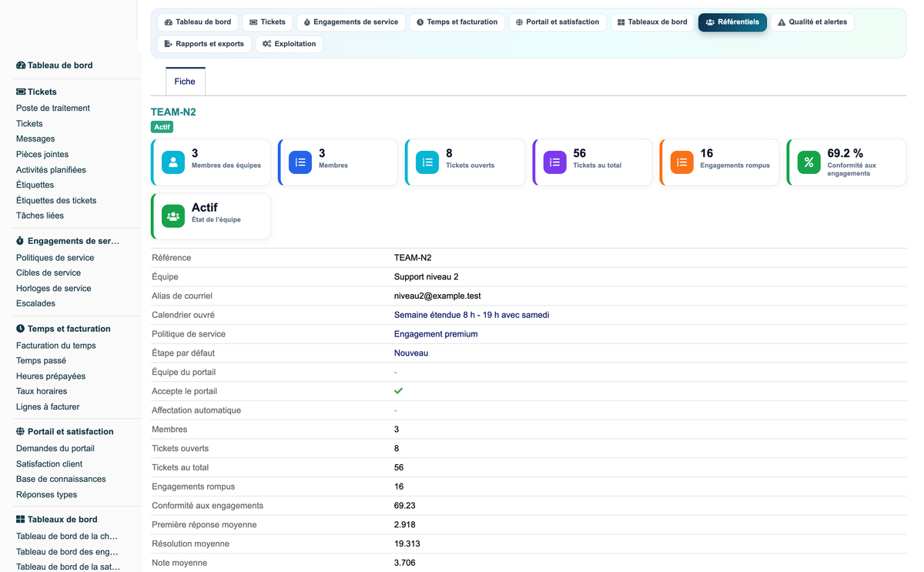The image size is (924, 572).
Task: Open Pièces jointes in the sidebar
Action: coord(42,155)
